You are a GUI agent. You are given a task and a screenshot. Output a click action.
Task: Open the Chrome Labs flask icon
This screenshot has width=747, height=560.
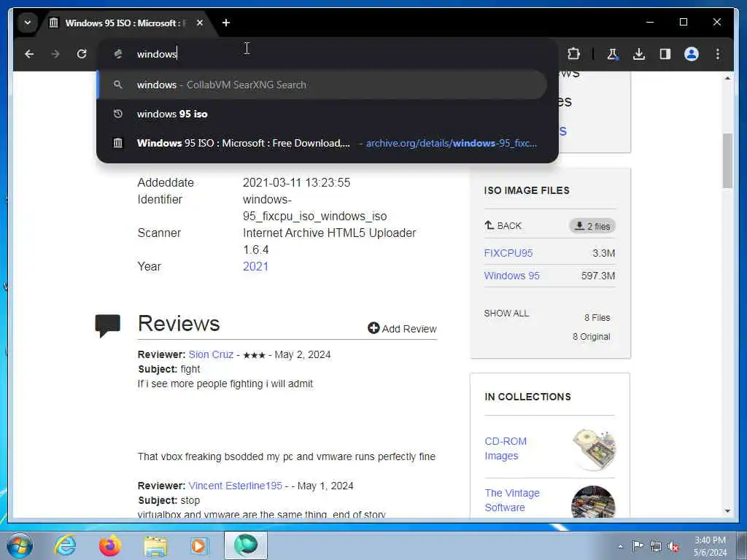612,54
